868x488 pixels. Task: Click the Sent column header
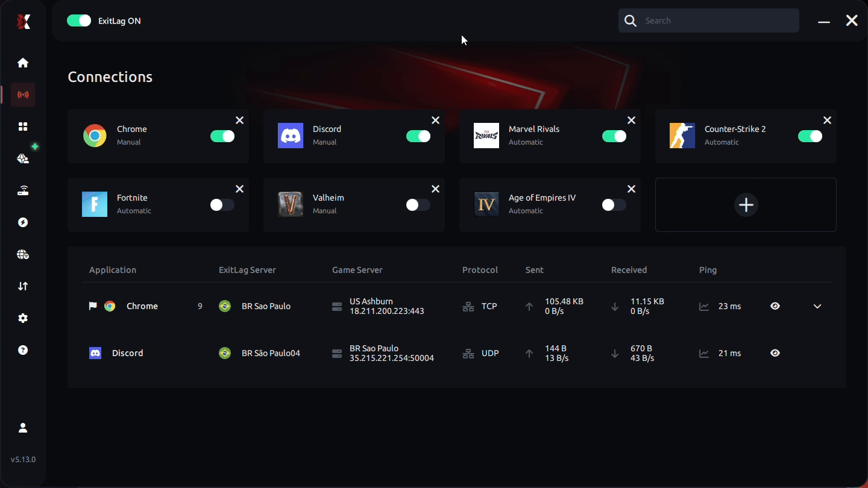(x=535, y=270)
